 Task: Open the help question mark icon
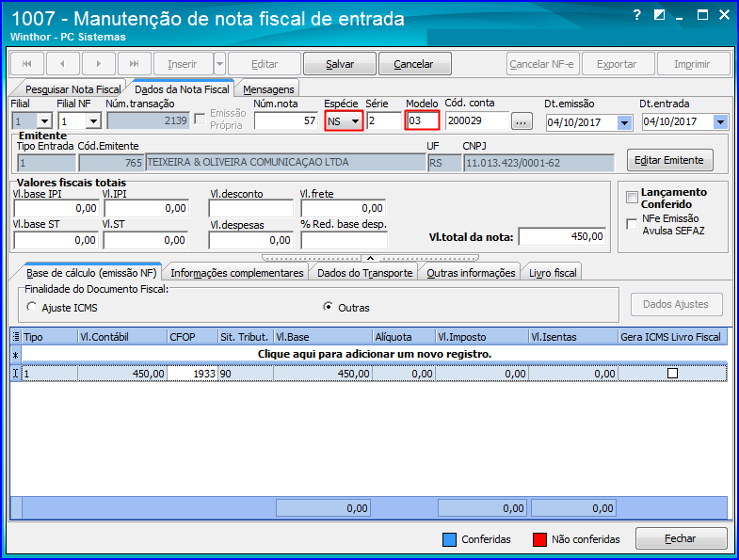[x=636, y=15]
